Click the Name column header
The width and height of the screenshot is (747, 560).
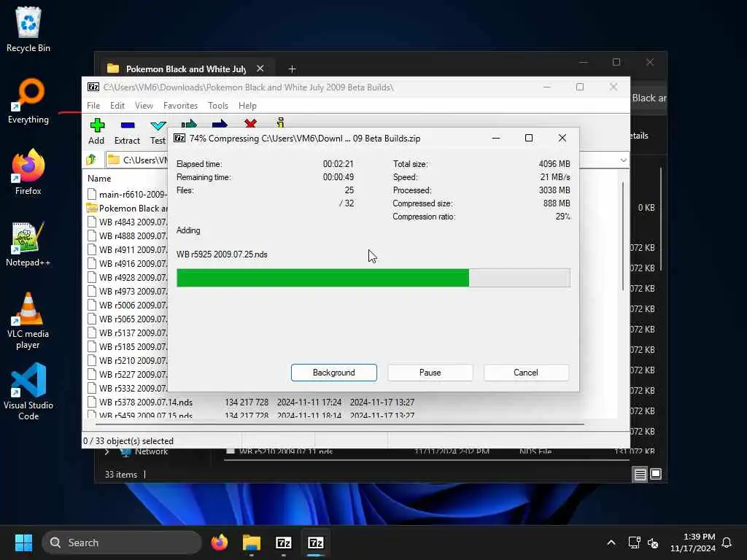coord(99,179)
